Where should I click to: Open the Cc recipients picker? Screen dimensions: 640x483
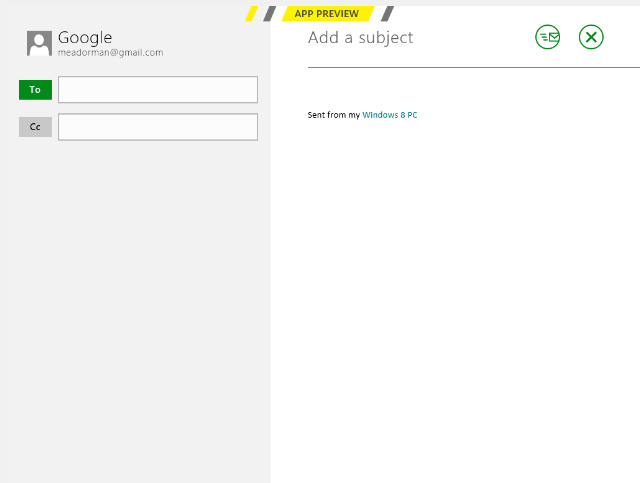click(35, 127)
